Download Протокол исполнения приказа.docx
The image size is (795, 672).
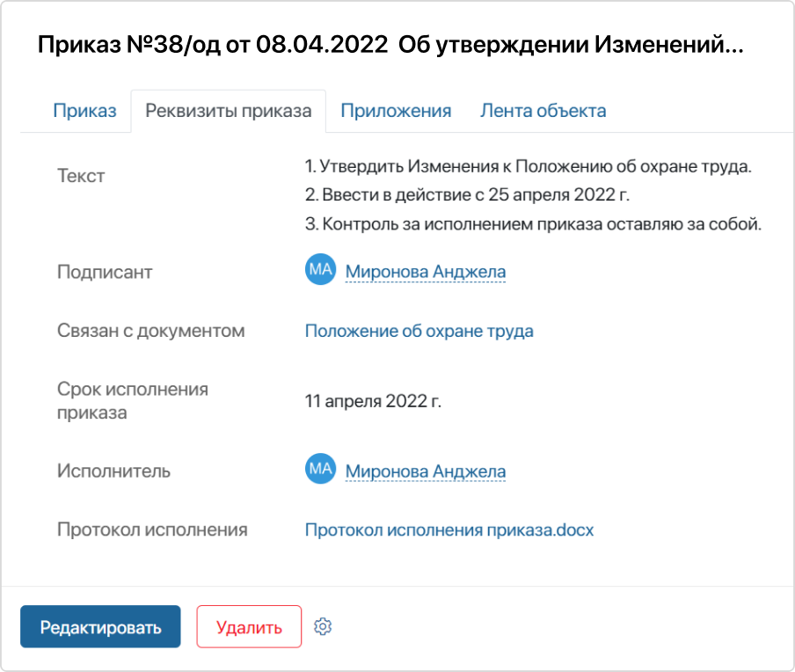[449, 530]
